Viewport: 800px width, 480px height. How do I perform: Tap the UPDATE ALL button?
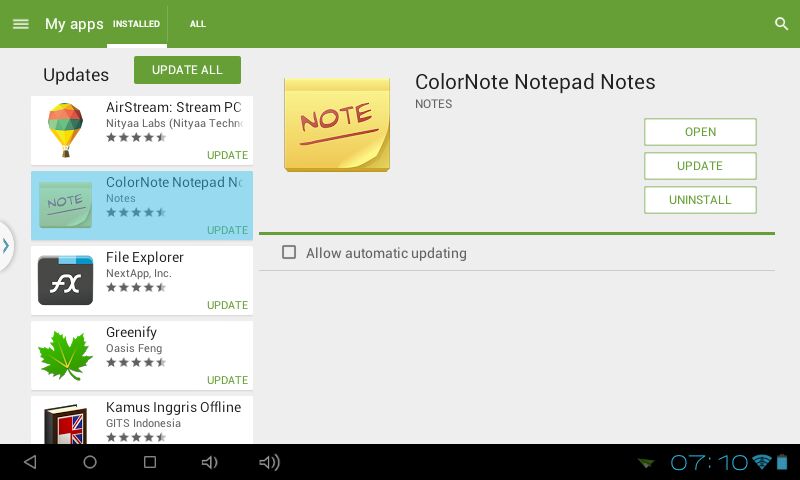point(187,70)
